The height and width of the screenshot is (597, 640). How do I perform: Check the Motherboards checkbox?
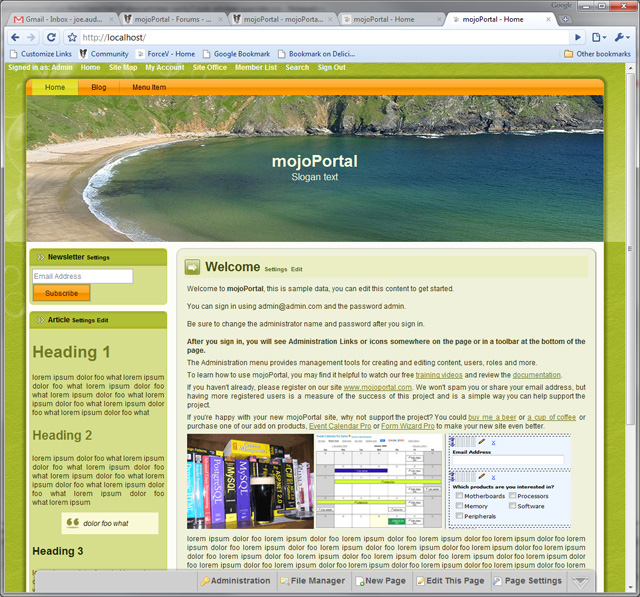(x=459, y=496)
